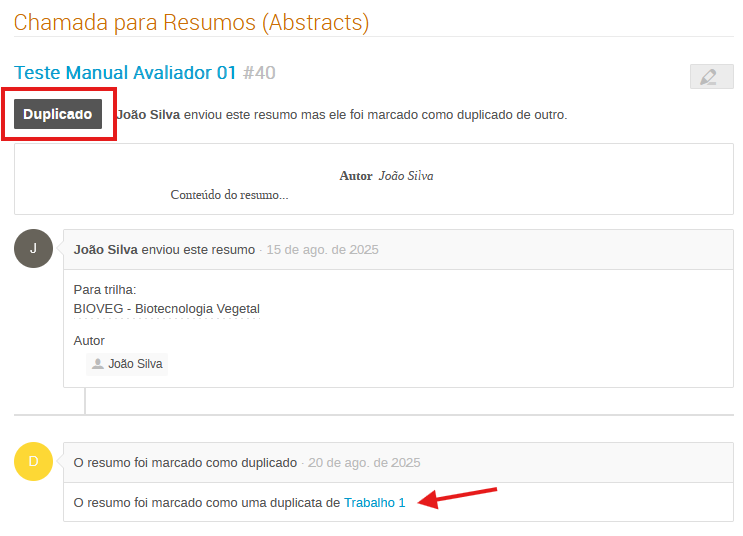Viewport: 743px width, 536px height.
Task: Click the person icon beside João Silva
Action: pos(98,364)
